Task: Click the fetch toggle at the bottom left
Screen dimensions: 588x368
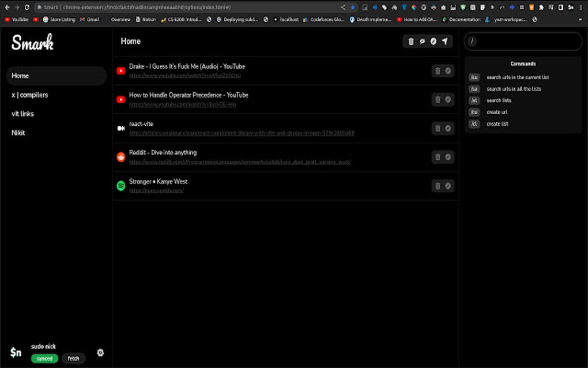Action: pyautogui.click(x=73, y=358)
